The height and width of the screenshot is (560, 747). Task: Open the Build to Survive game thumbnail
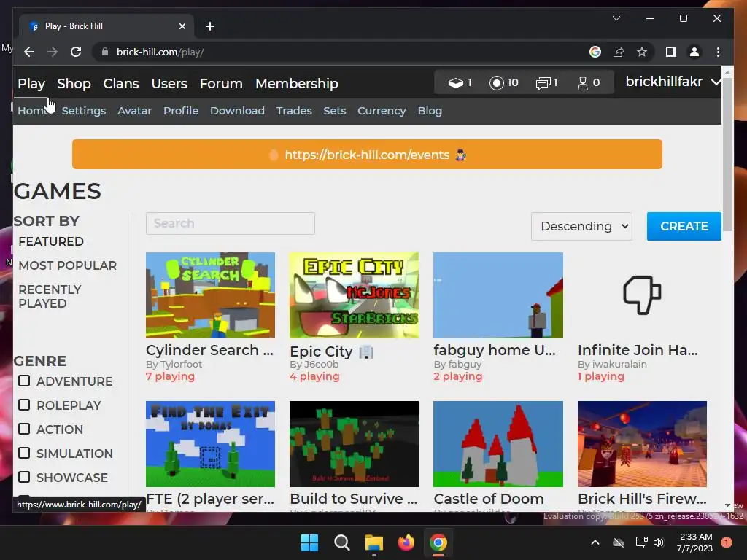tap(354, 444)
